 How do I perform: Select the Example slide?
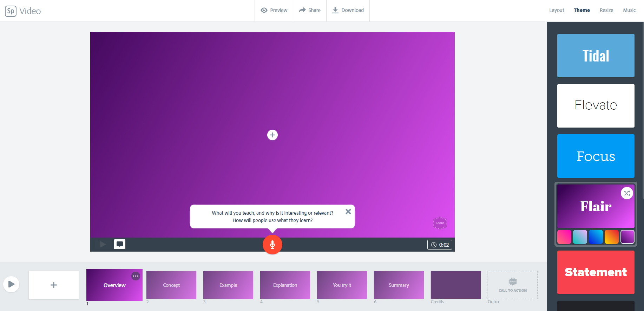(x=228, y=285)
